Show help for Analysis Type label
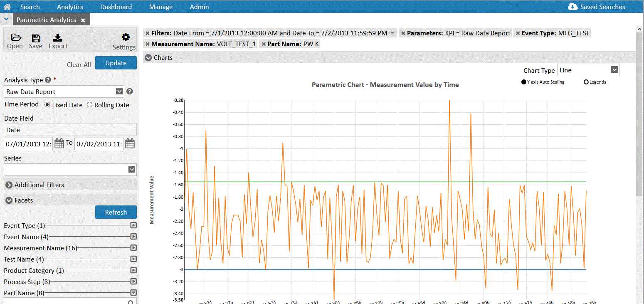Viewport: 644px width, 304px height. click(x=48, y=80)
